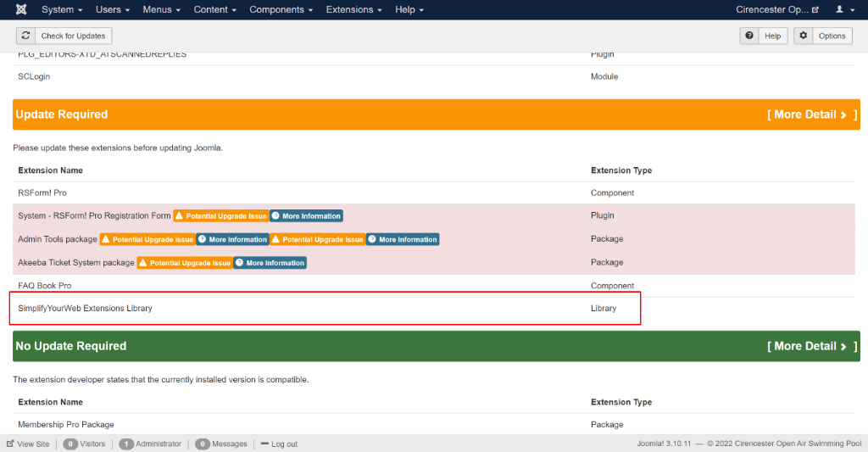The height and width of the screenshot is (452, 868).
Task: Open the Content menu
Action: pyautogui.click(x=215, y=9)
